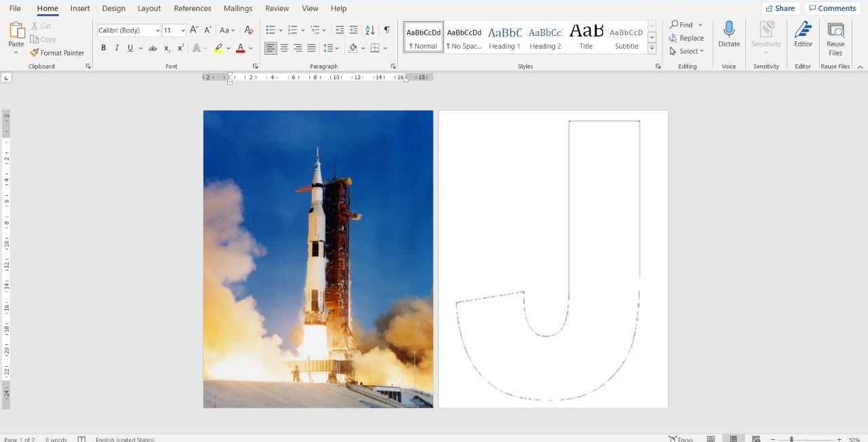
Task: Click the Copy icon
Action: (x=35, y=39)
